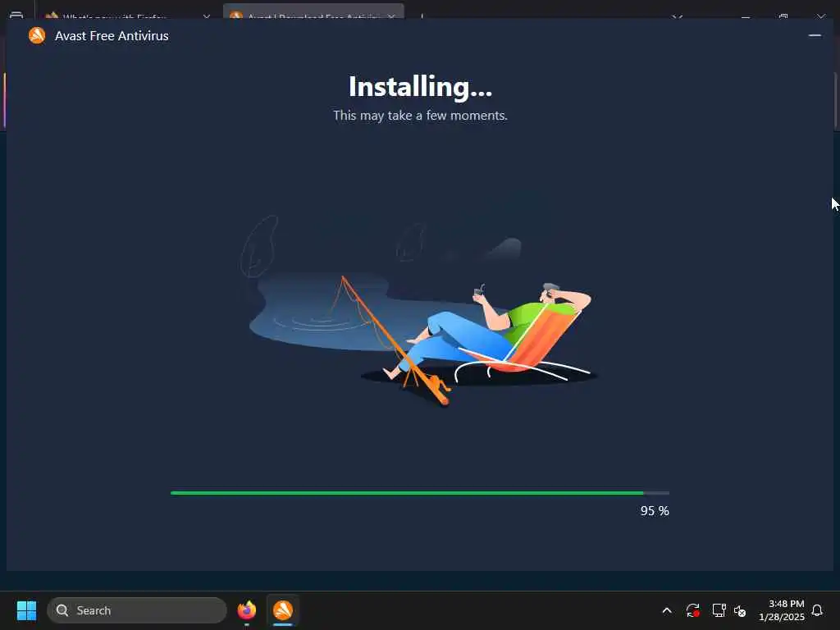Click the muted volume tray icon
Viewport: 840px width, 630px height.
[x=740, y=610]
